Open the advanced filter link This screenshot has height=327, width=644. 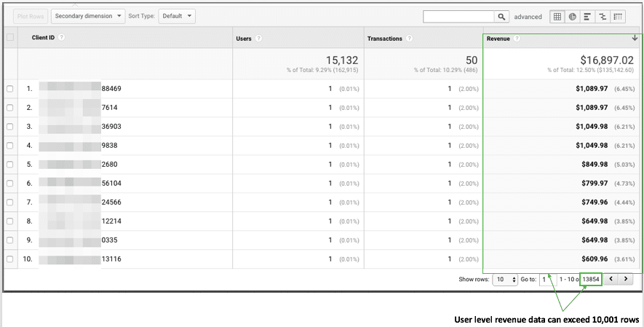528,16
